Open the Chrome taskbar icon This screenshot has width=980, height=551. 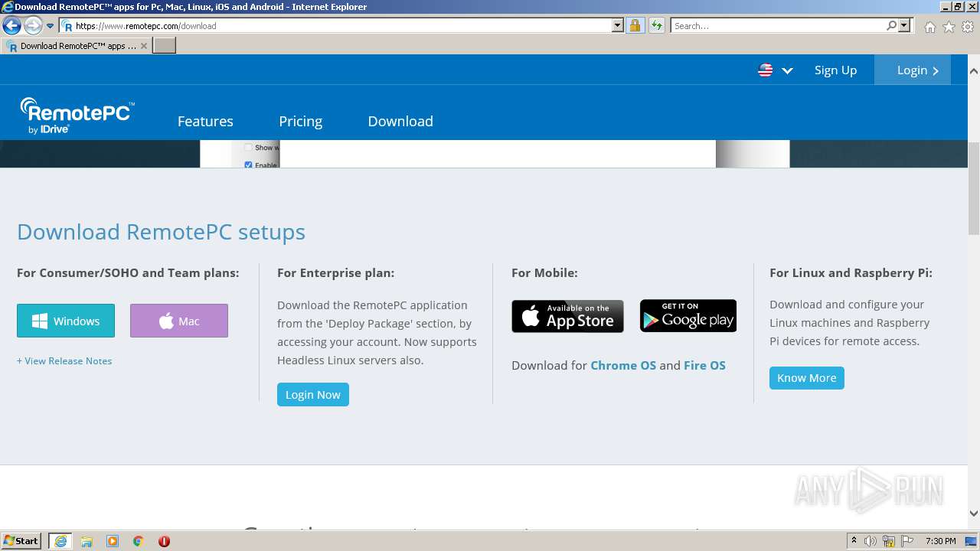(139, 541)
